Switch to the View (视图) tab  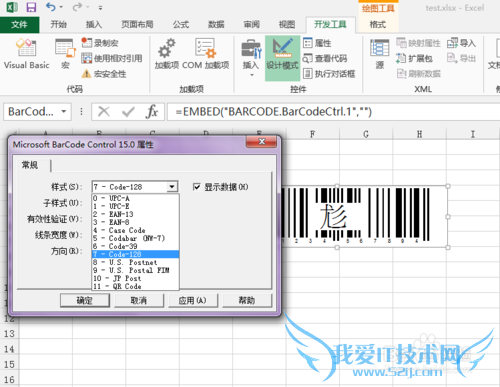287,25
